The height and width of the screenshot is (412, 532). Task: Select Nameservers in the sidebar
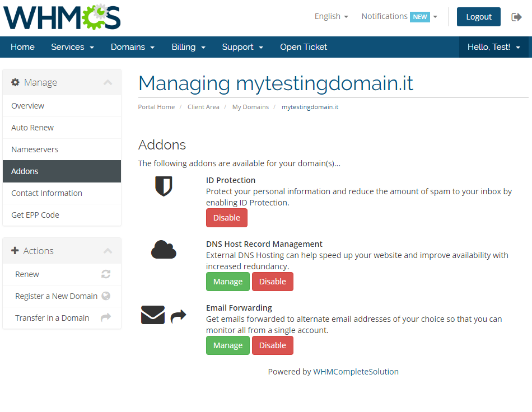coord(62,149)
